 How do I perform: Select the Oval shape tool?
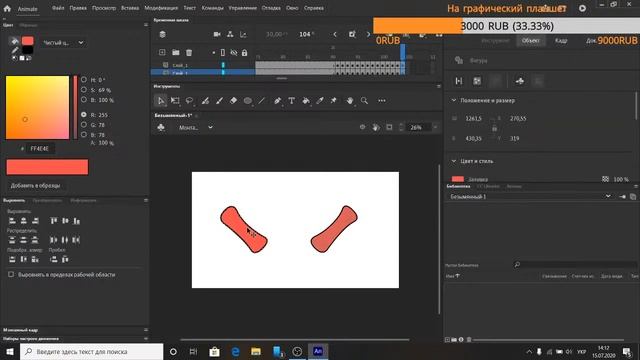pyautogui.click(x=248, y=101)
